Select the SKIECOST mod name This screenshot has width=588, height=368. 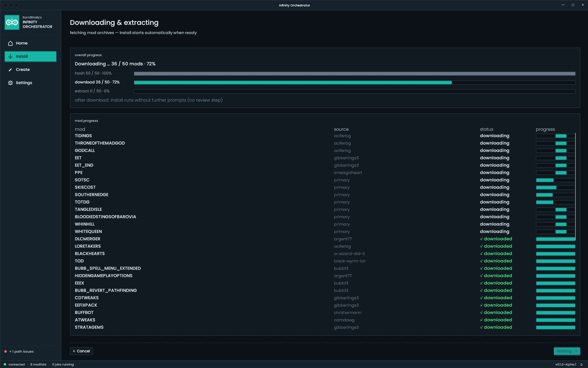tap(85, 187)
